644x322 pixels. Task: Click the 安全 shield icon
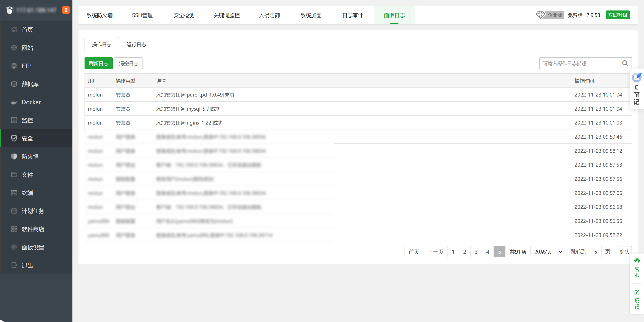click(x=14, y=138)
